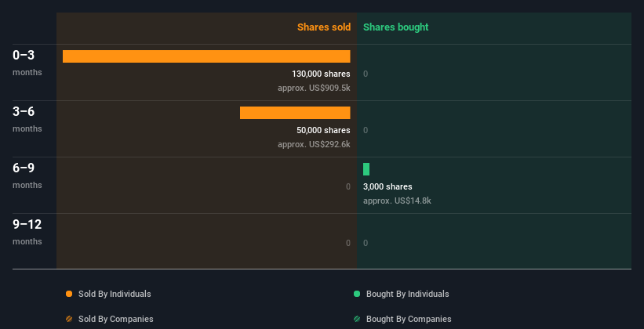Image resolution: width=644 pixels, height=329 pixels.
Task: Click the orange Sold By Individuals legend dot
Action: (69, 294)
